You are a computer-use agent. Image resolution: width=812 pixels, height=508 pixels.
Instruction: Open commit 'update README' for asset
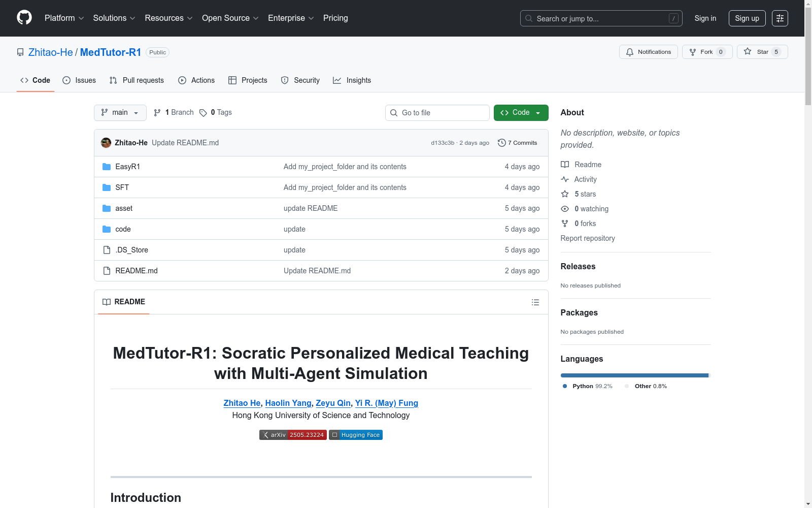coord(311,208)
